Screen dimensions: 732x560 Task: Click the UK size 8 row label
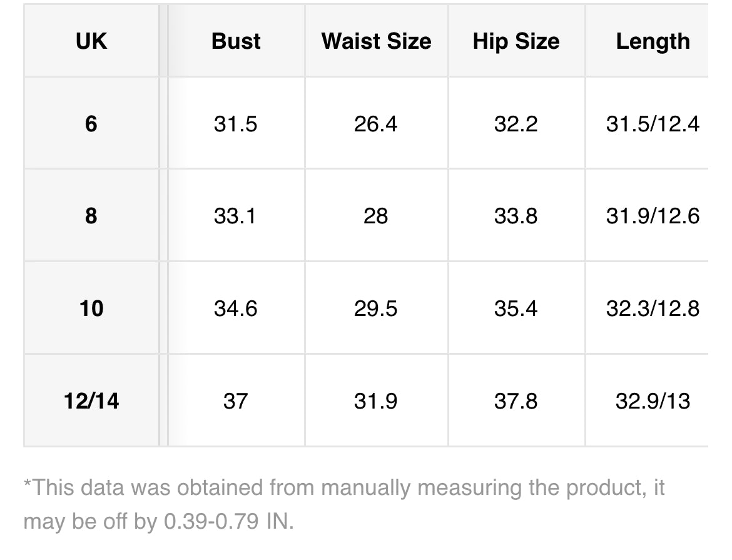[91, 216]
